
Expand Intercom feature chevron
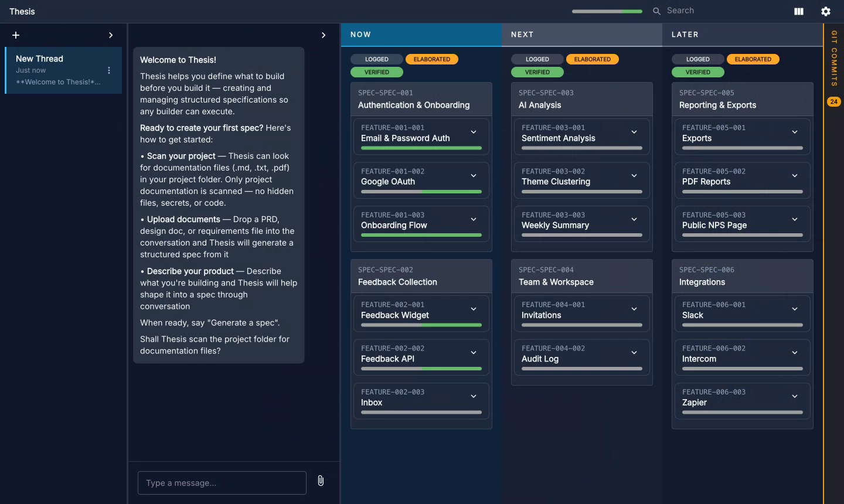795,353
